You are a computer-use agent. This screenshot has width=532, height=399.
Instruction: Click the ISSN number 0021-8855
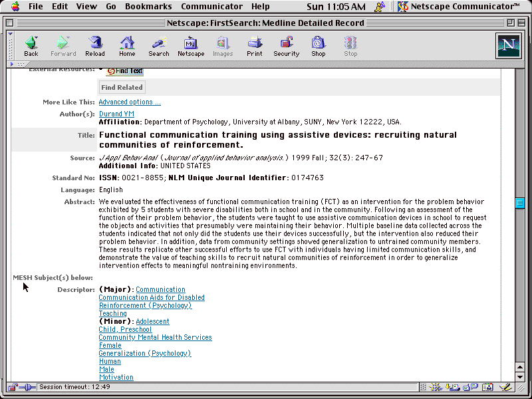pyautogui.click(x=142, y=178)
